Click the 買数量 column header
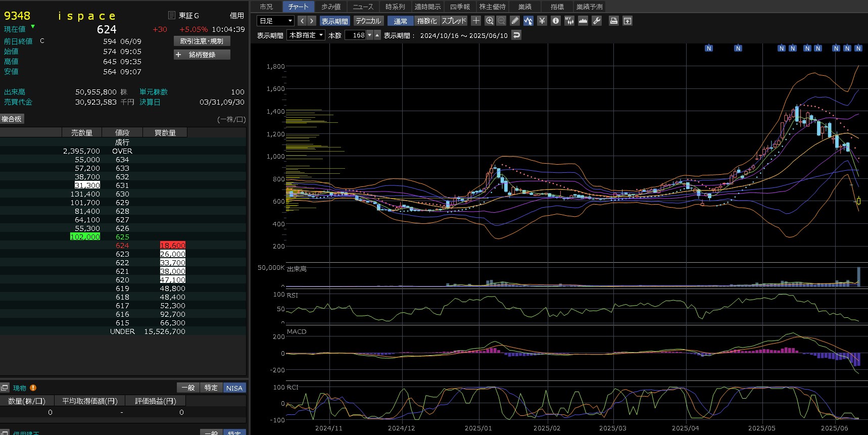This screenshot has height=435, width=868. point(165,132)
